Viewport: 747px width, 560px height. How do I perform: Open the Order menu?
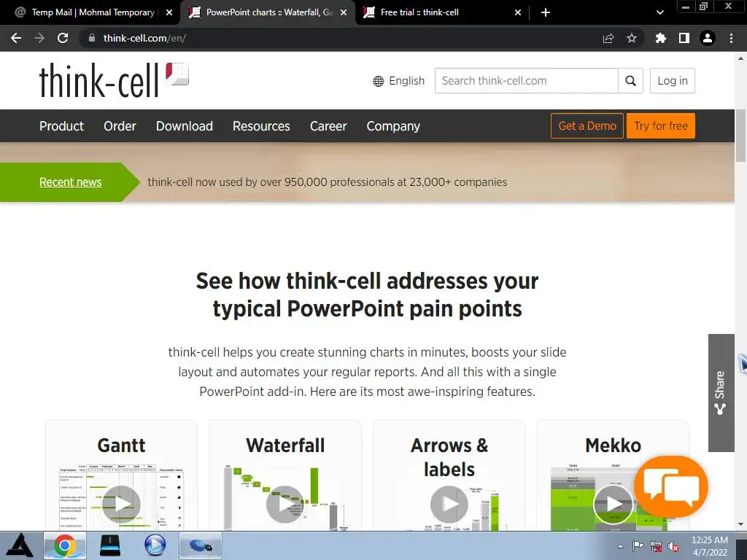pyautogui.click(x=120, y=126)
